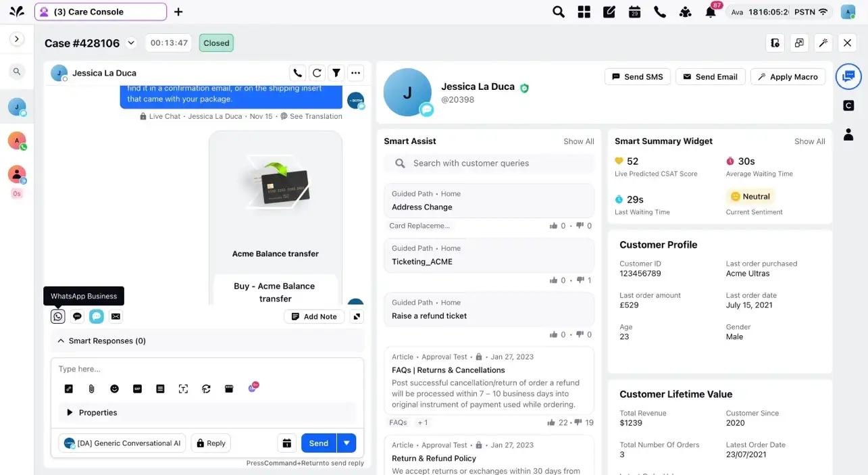Screen dimensions: 868x475
Task: Schedule reply with calendar icon near Send
Action: coord(287,443)
